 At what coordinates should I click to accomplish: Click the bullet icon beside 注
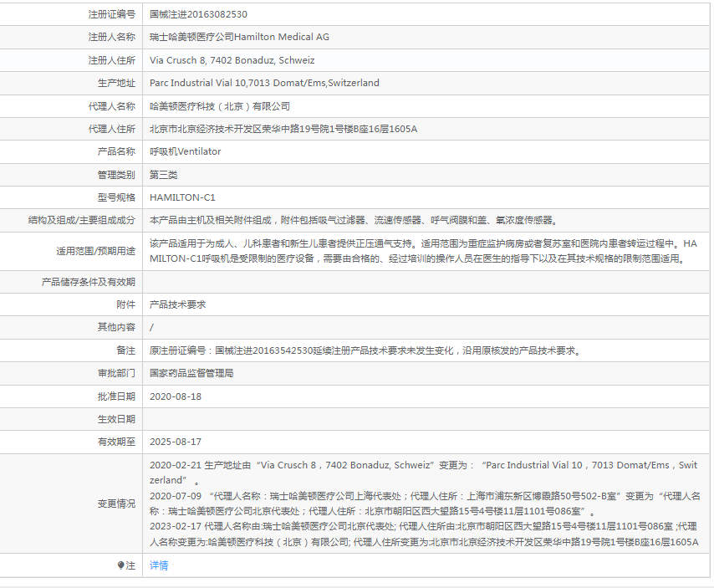(x=120, y=565)
